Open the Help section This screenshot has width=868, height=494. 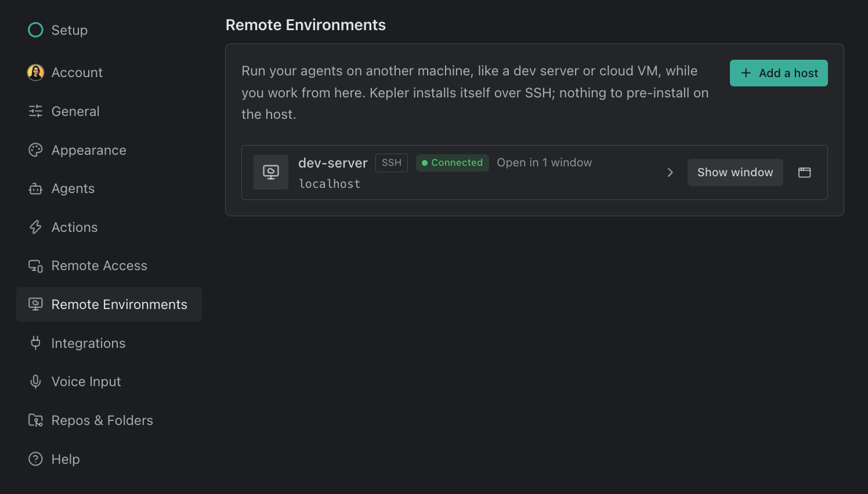109,459
